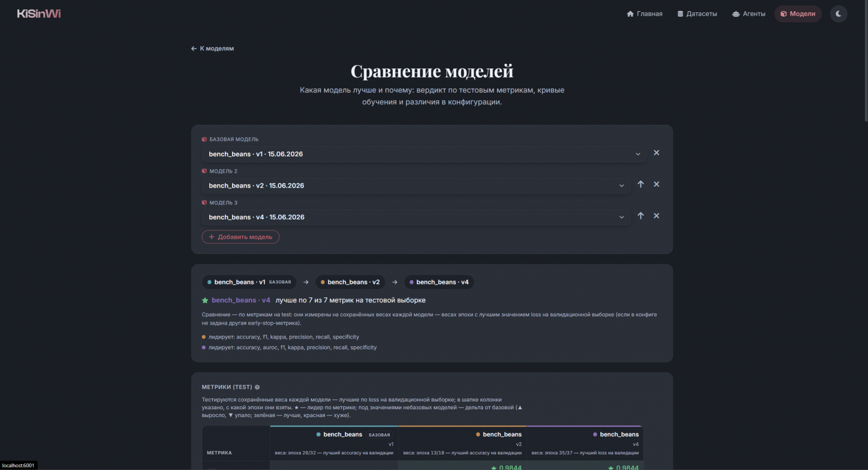Move Модель 2 up to base
This screenshot has width=868, height=470.
(640, 184)
